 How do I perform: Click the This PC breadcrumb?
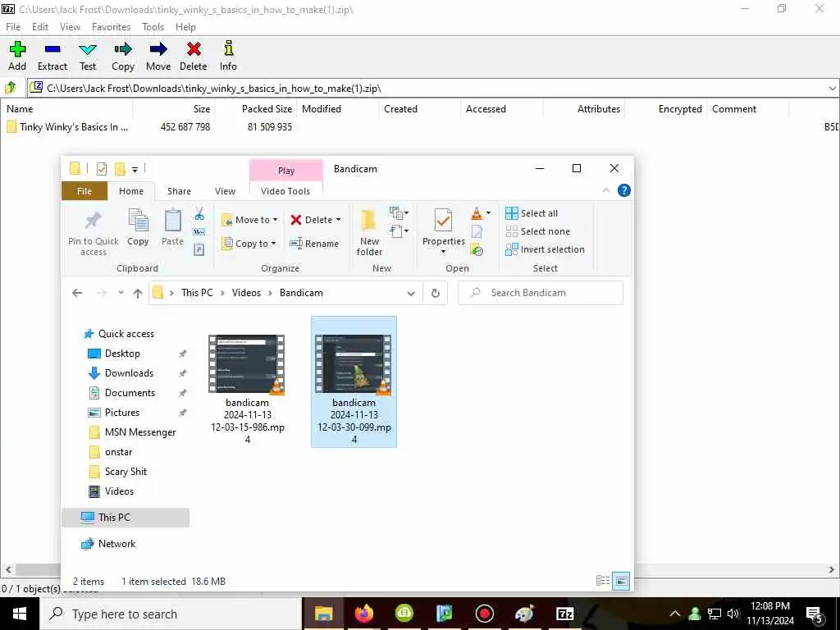point(197,293)
